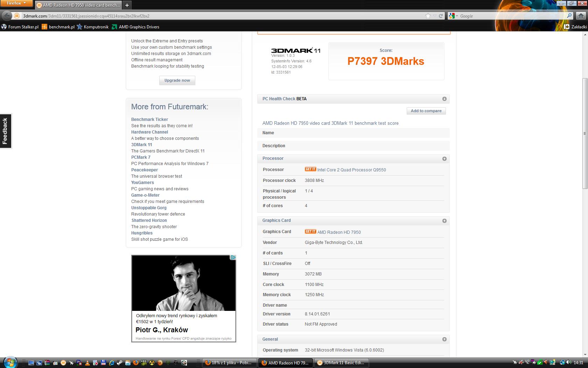
Task: Open the 3DMark 11 link in sidebar
Action: (x=141, y=145)
